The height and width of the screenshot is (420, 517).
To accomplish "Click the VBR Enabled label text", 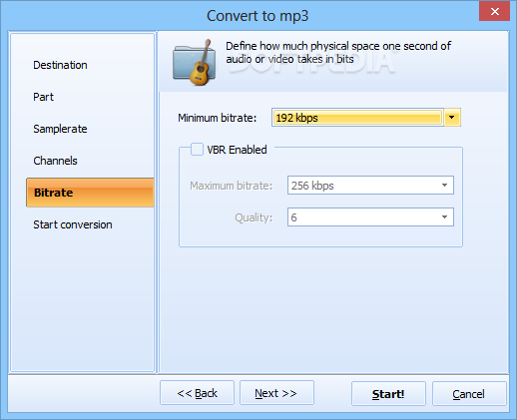I will pyautogui.click(x=237, y=150).
